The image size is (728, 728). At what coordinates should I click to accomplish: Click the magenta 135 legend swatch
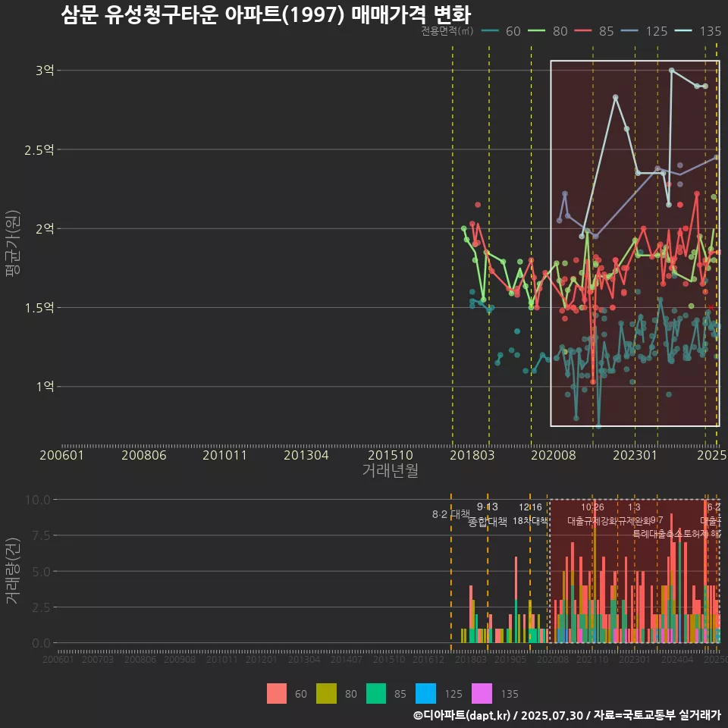tap(482, 694)
